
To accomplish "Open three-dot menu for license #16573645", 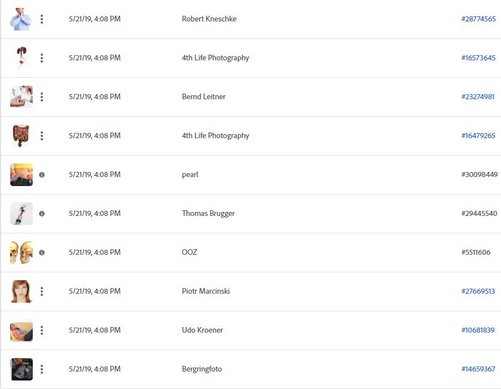I will coord(42,58).
